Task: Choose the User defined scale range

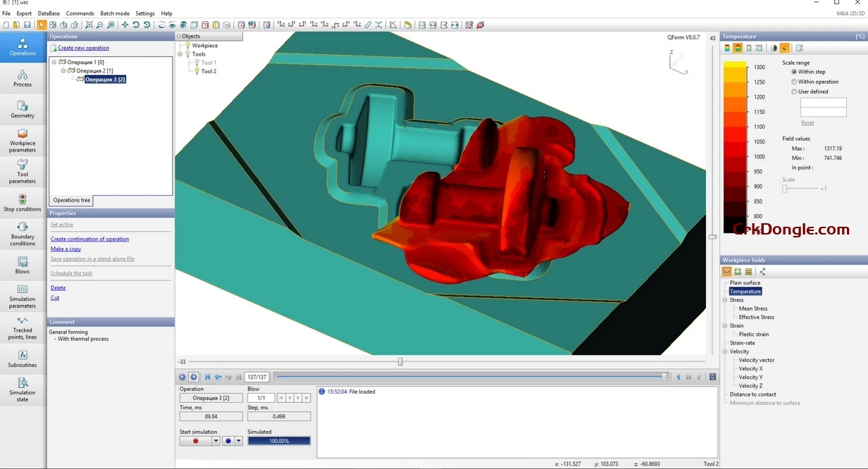Action: (x=794, y=91)
